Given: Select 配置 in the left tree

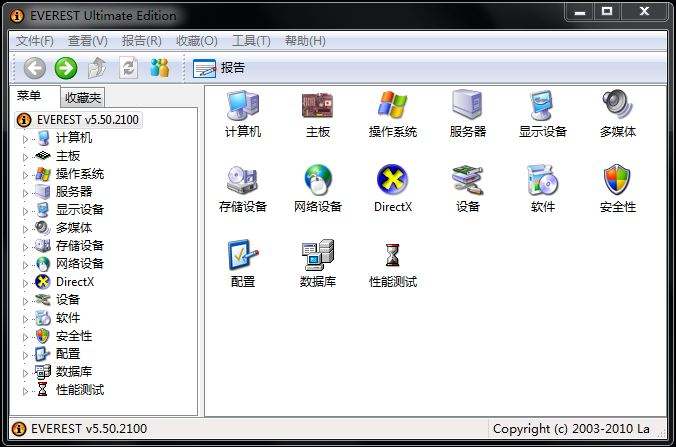Looking at the screenshot, I should click(x=68, y=353).
